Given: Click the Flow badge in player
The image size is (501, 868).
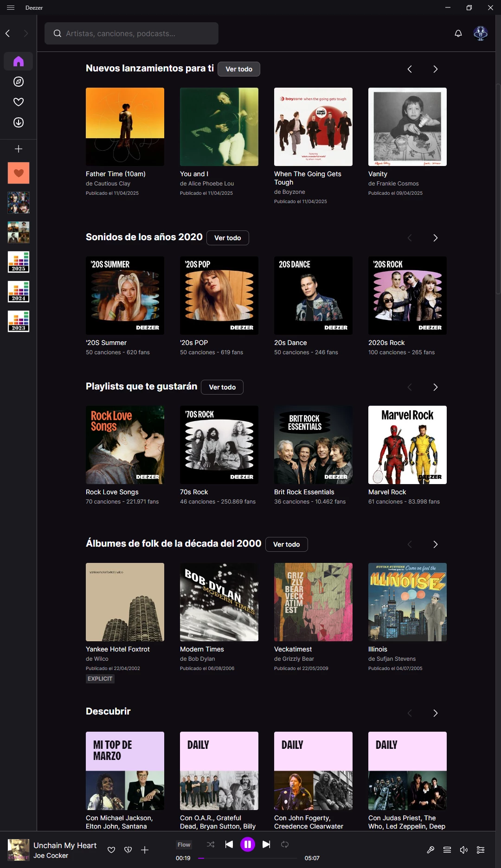Looking at the screenshot, I should coord(184,845).
